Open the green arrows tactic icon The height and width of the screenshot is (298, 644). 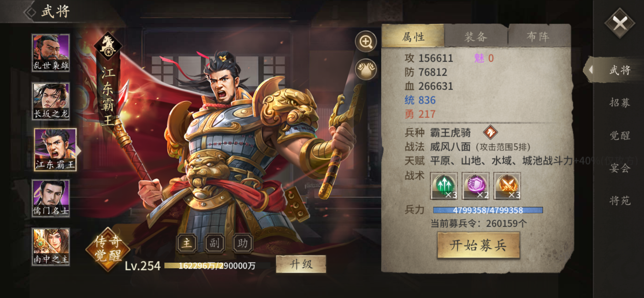pos(444,186)
